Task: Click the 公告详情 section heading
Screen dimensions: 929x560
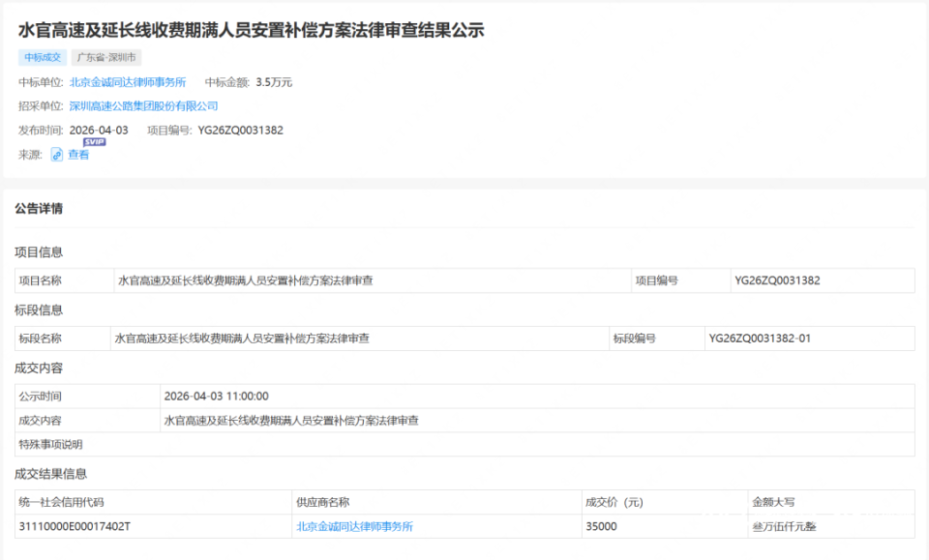Action: click(x=39, y=208)
